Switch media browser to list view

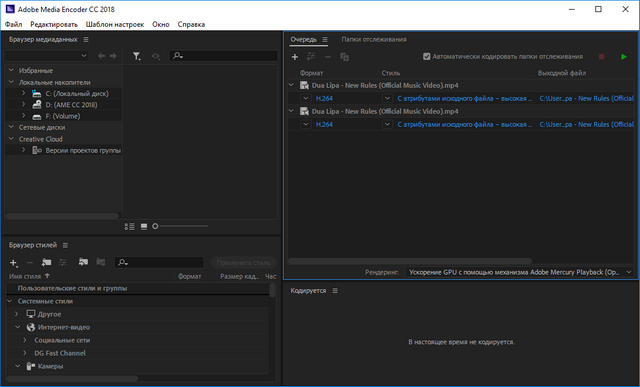130,226
